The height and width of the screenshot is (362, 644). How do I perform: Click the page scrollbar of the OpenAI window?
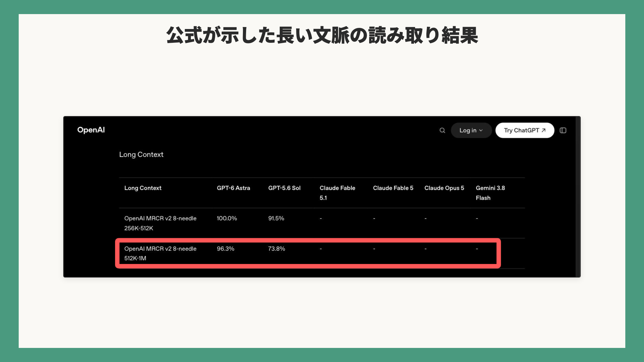pyautogui.click(x=578, y=197)
